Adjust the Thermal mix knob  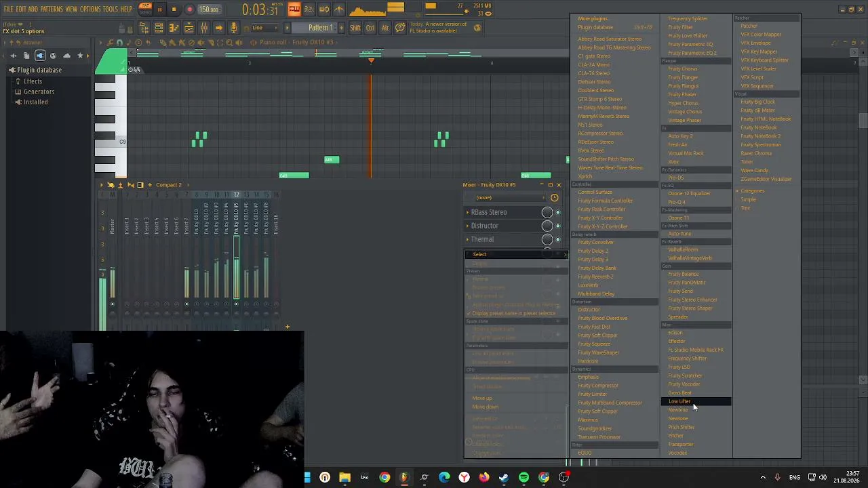point(547,239)
